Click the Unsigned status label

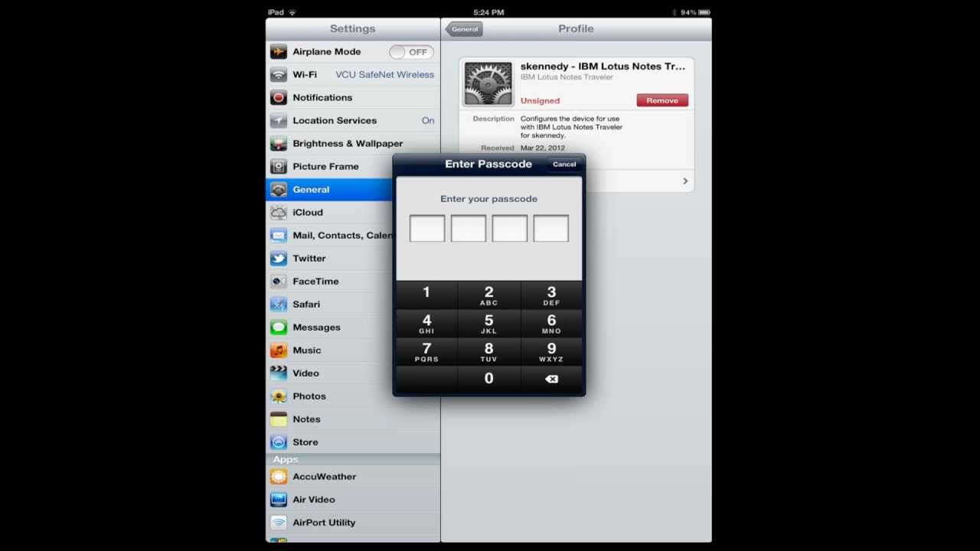tap(540, 101)
